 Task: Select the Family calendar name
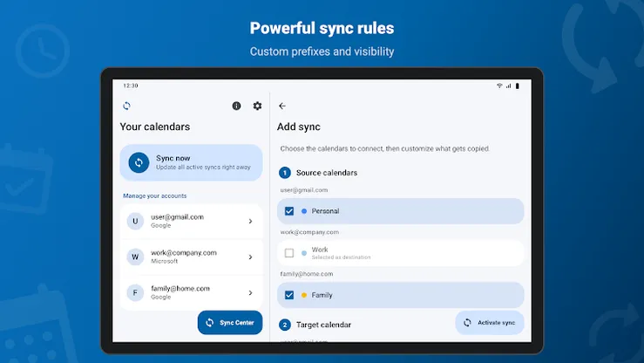[x=322, y=295]
